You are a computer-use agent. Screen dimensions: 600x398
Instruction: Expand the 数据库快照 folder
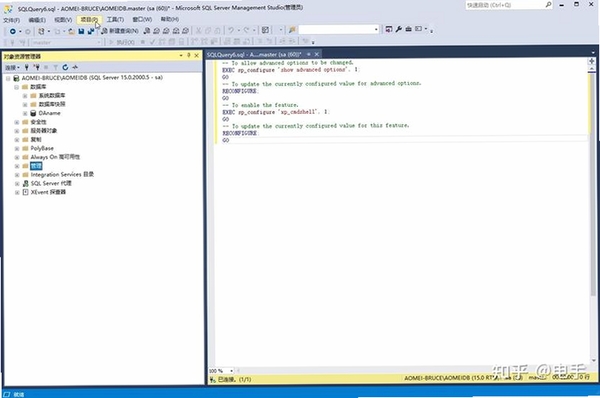click(x=25, y=104)
